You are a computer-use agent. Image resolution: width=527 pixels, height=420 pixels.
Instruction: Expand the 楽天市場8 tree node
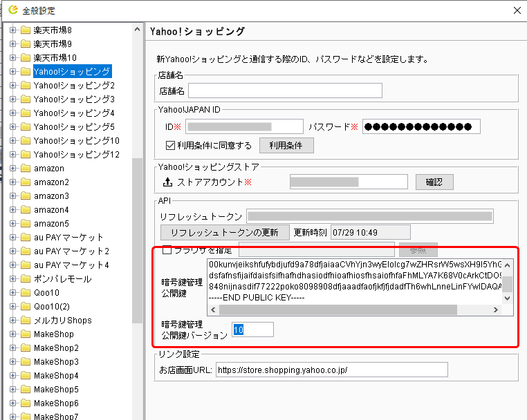click(x=12, y=30)
